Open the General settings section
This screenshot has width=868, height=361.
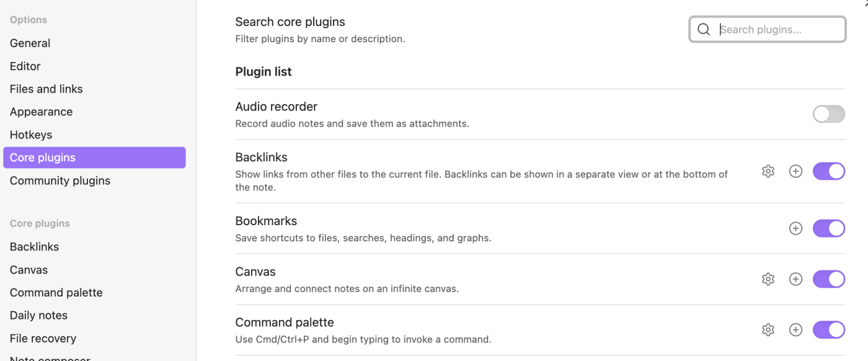(x=30, y=43)
